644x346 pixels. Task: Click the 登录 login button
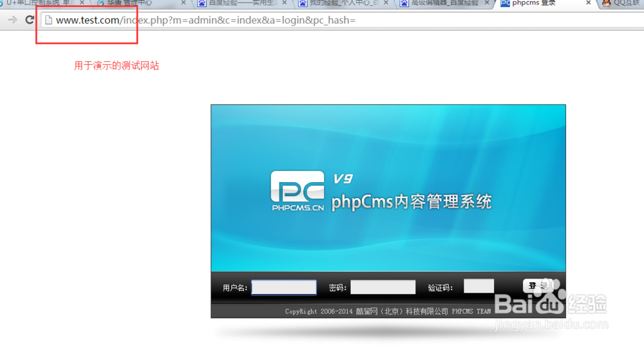pos(538,286)
